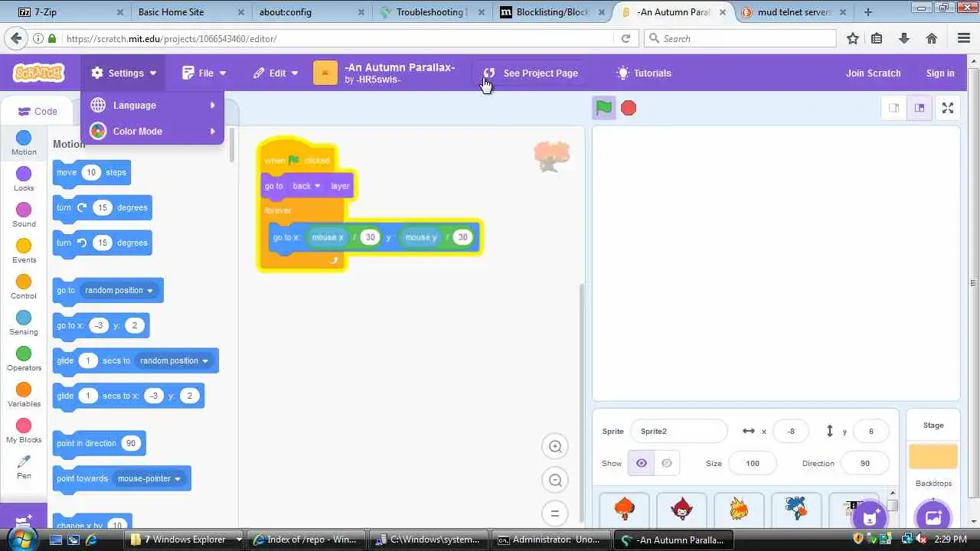Expand the Color Mode submenu
Screen dimensions: 980x551
[x=152, y=131]
